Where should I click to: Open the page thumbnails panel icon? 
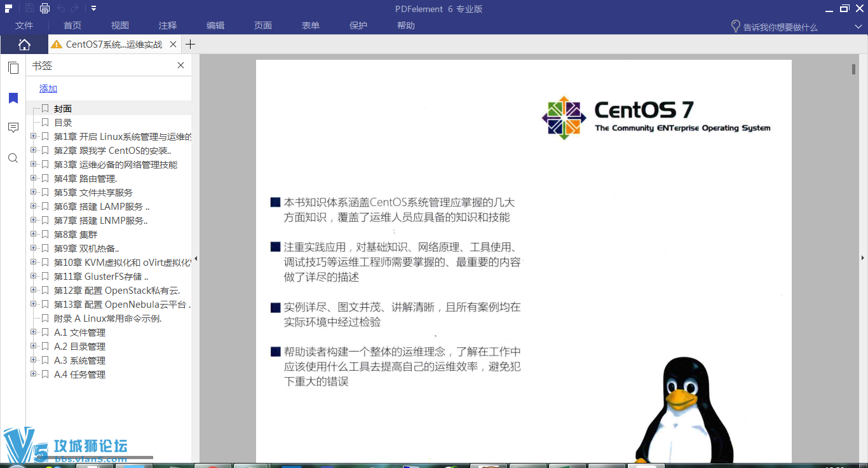(x=13, y=68)
